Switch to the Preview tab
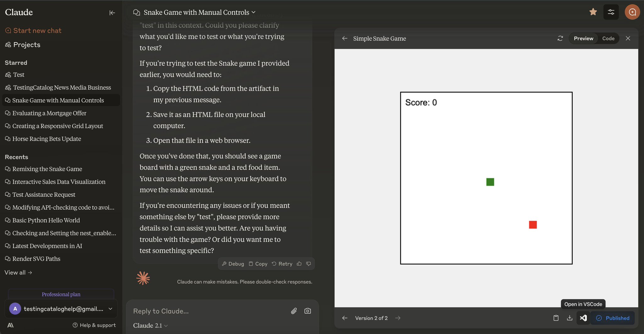This screenshot has height=334, width=644. (584, 38)
